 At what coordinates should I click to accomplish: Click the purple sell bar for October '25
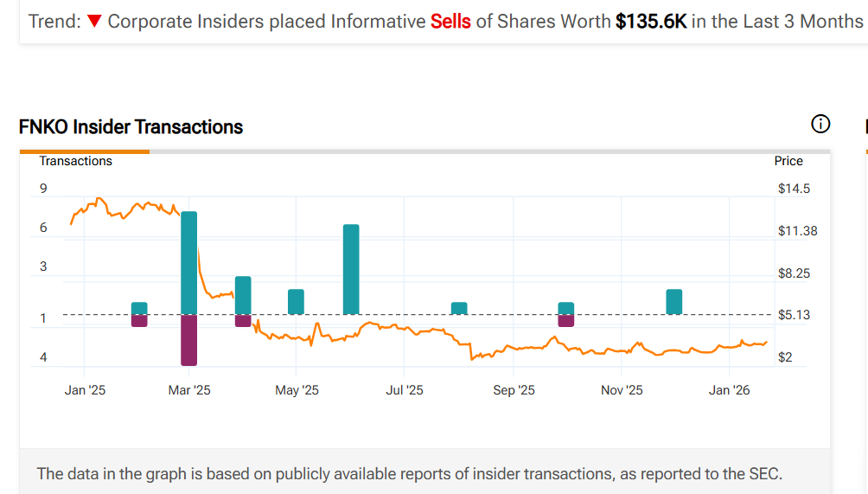566,321
